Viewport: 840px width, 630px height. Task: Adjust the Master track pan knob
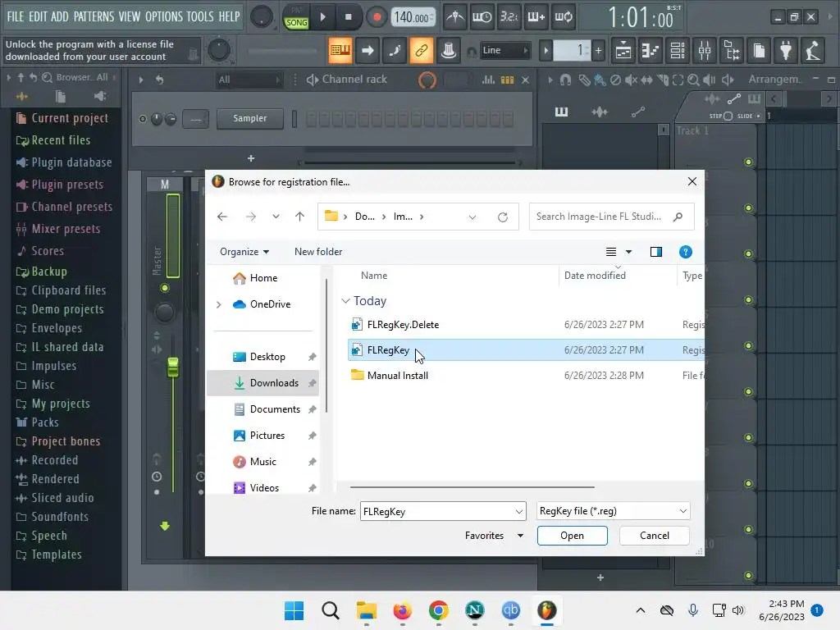coord(164,313)
